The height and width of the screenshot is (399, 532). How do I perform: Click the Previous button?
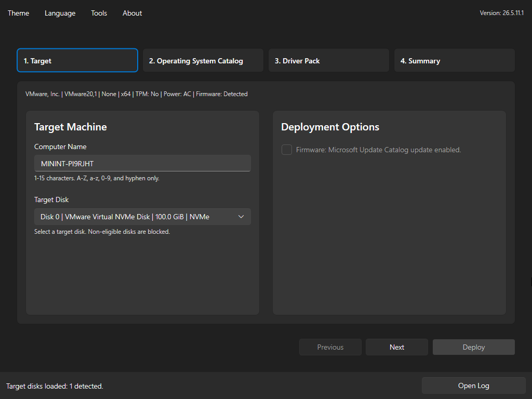point(330,347)
